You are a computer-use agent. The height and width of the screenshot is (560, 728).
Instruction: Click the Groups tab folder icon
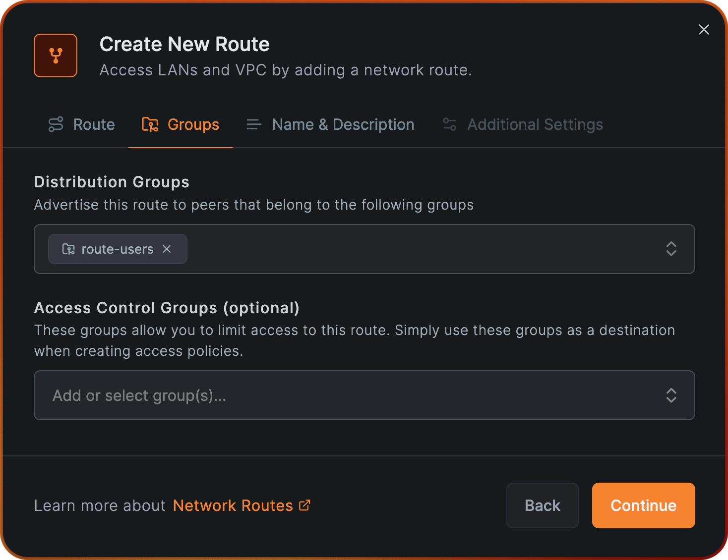pos(150,124)
